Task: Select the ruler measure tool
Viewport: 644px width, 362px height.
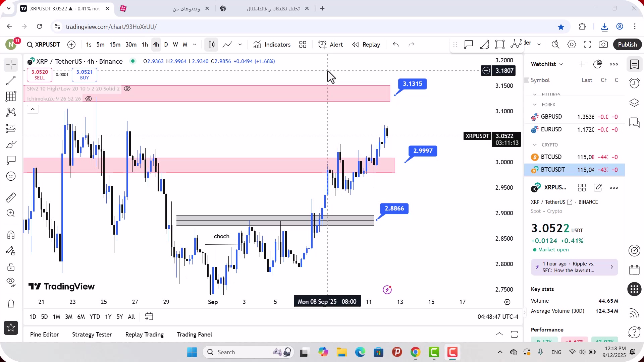Action: click(11, 197)
